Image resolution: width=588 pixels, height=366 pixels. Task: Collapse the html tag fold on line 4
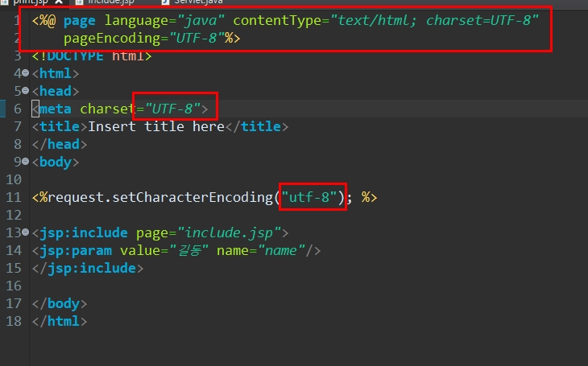[x=25, y=72]
